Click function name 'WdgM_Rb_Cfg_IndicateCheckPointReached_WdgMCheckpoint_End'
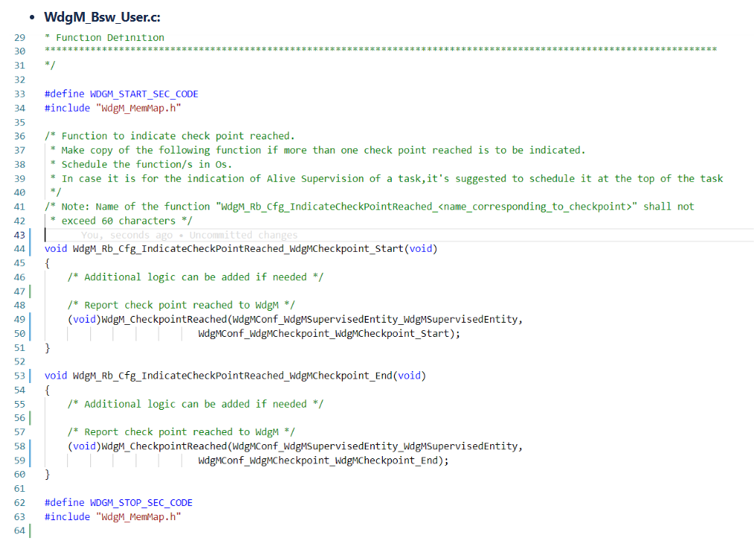 point(232,376)
